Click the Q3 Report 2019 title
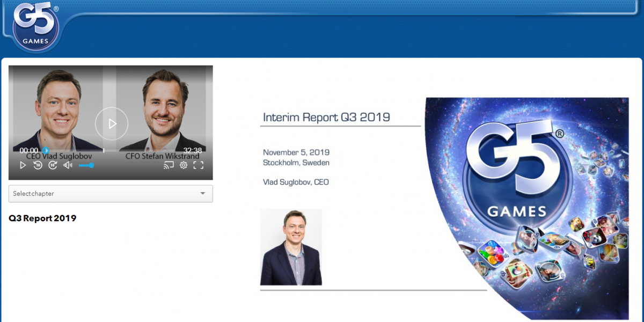 pos(42,218)
